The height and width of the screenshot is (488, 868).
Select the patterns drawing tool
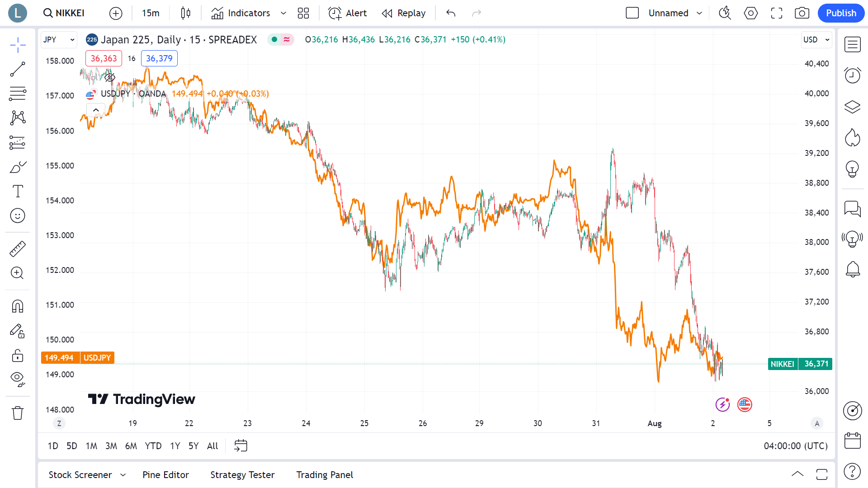[18, 118]
